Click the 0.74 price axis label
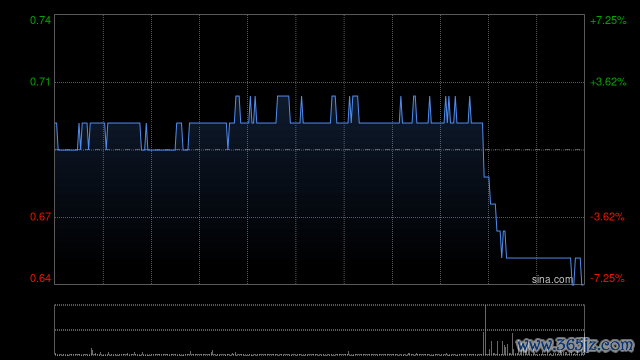Screen dimensions: 640x360 [x=40, y=20]
